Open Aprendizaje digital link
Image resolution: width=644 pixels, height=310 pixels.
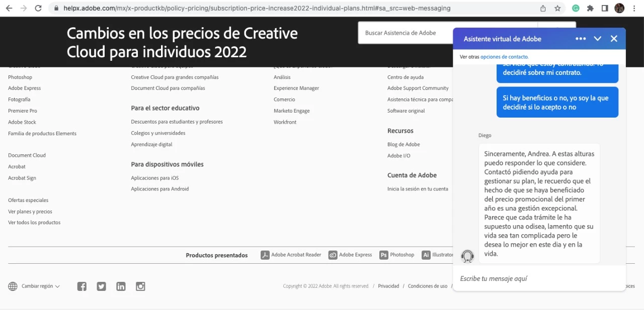[x=151, y=144]
